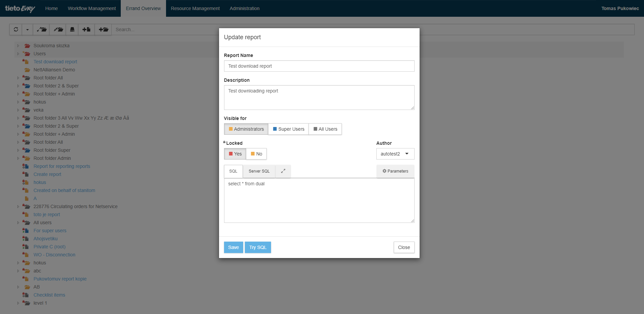Click the expand all folders icon
The image size is (644, 314).
click(x=42, y=29)
